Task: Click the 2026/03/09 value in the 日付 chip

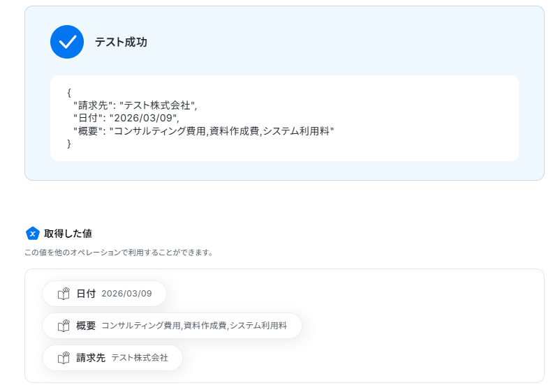Action: click(126, 294)
